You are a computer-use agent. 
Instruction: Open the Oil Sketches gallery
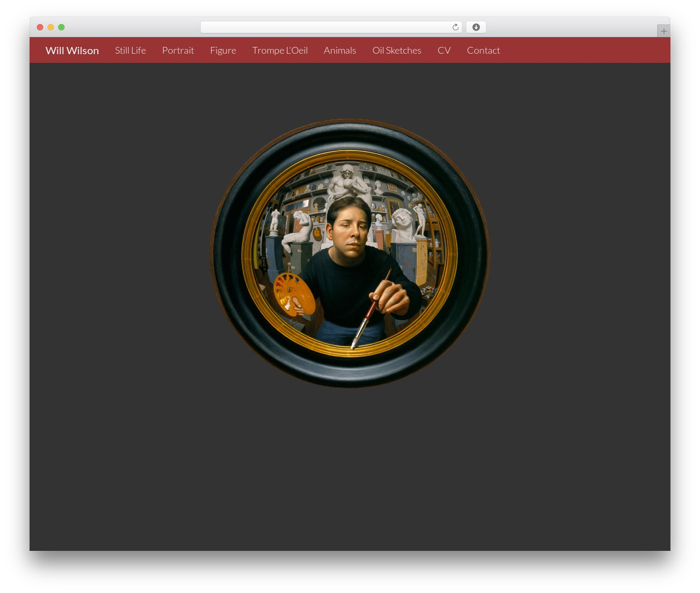tap(396, 50)
